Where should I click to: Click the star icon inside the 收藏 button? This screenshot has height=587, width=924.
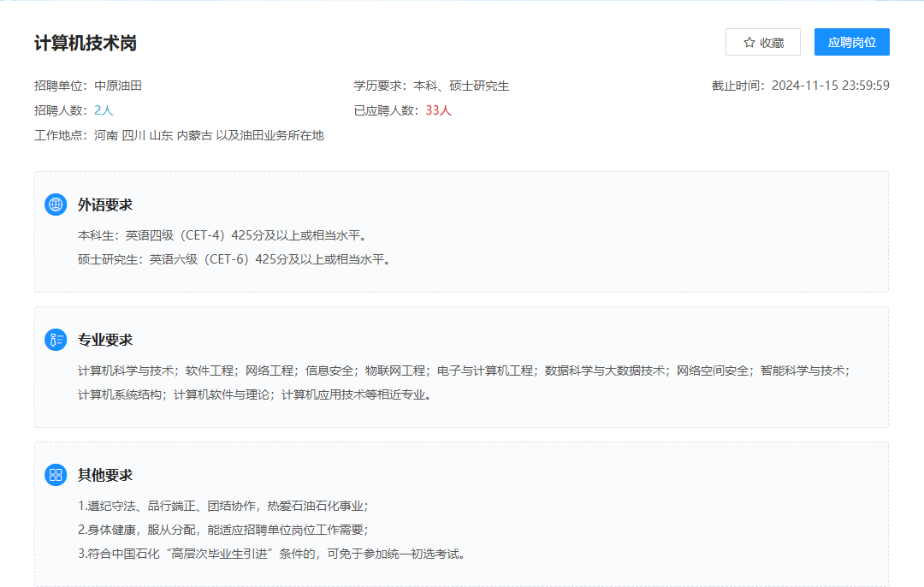(x=748, y=41)
